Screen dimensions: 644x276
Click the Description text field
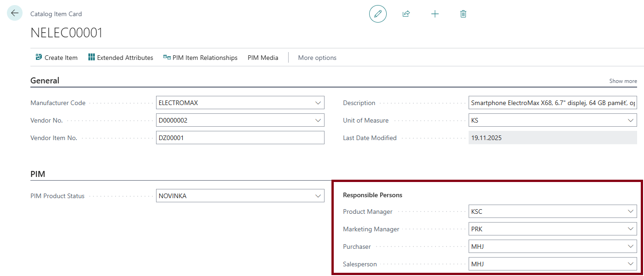click(552, 103)
